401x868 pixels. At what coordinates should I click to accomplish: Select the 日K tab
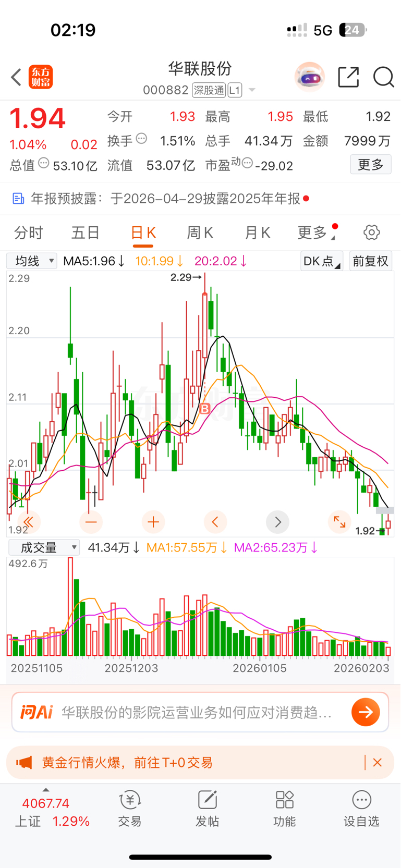click(x=143, y=233)
